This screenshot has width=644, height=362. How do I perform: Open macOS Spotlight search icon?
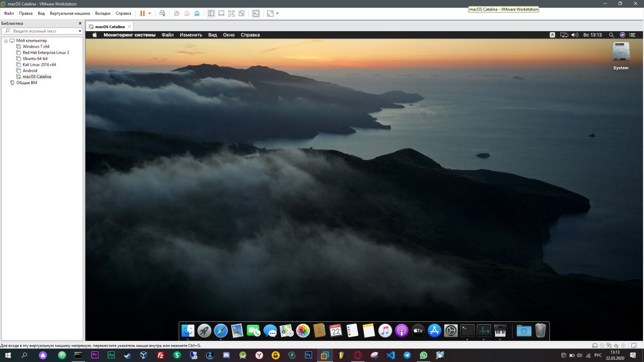coord(611,35)
